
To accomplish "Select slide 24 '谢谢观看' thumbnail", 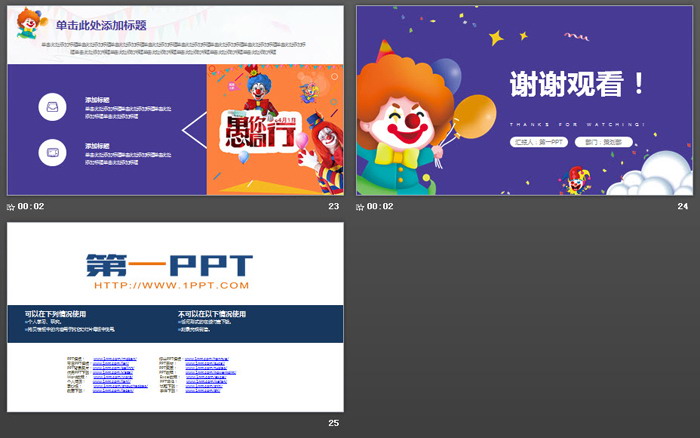I will [x=525, y=100].
